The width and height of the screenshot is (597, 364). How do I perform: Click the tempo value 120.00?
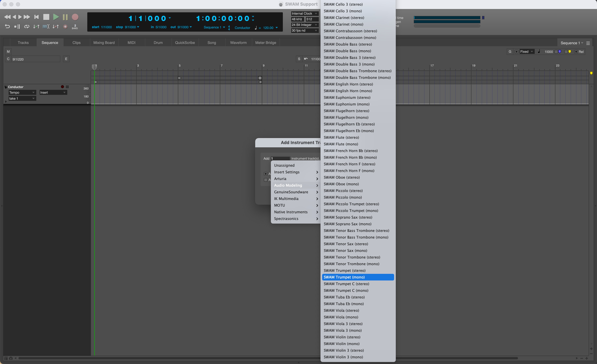tap(268, 28)
